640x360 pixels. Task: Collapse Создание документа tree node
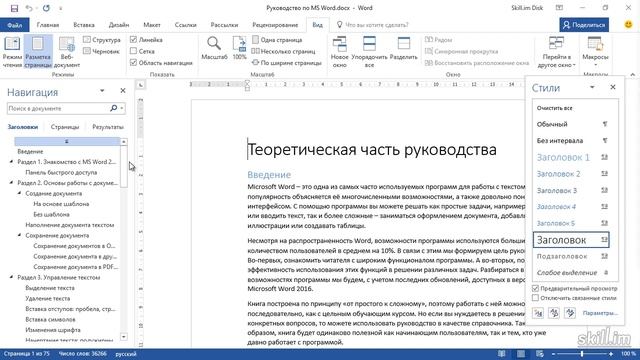[x=20, y=193]
